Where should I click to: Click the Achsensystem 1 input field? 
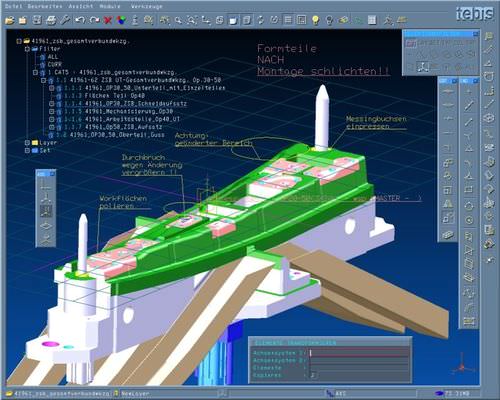359,353
